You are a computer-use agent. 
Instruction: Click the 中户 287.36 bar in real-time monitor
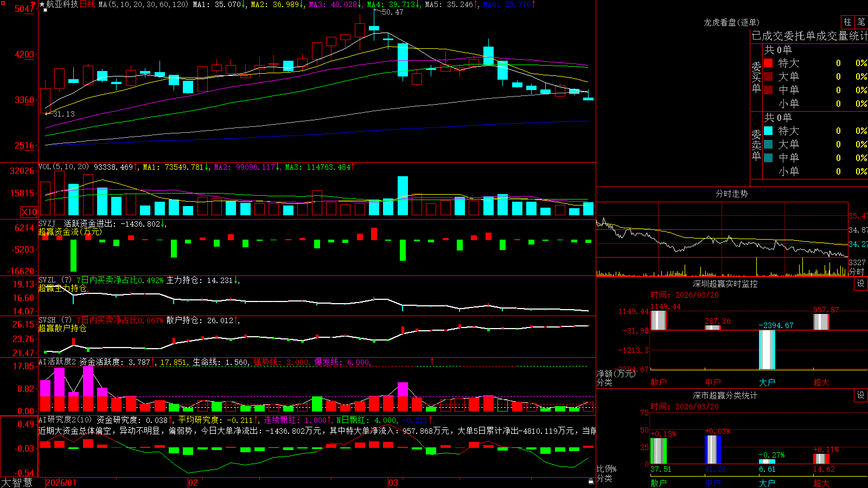pyautogui.click(x=713, y=328)
